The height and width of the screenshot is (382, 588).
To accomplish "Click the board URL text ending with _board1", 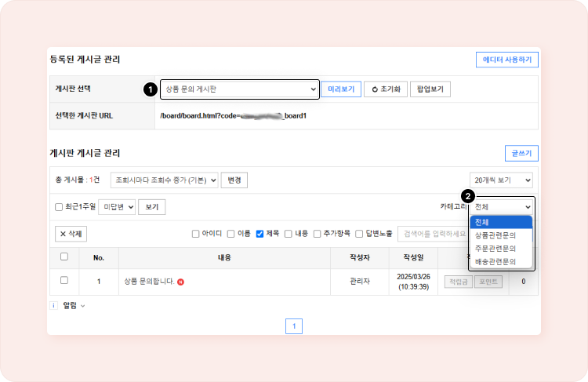I will (234, 116).
